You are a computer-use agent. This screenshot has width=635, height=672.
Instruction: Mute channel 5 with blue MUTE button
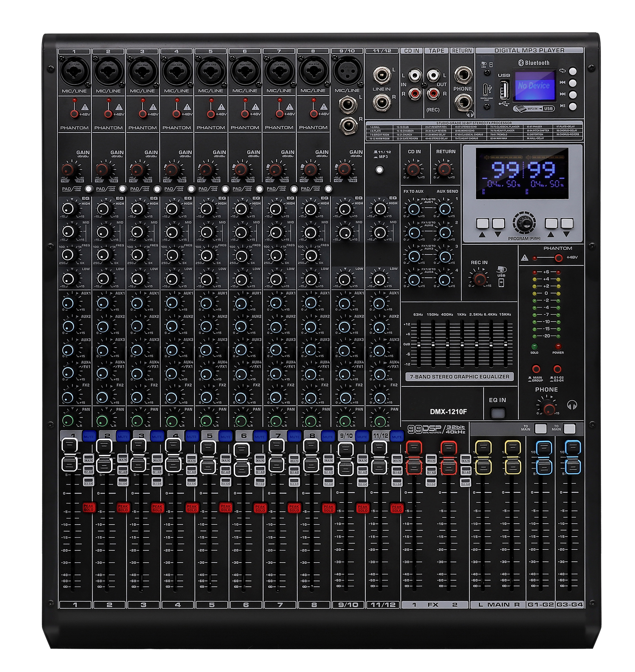click(x=225, y=437)
